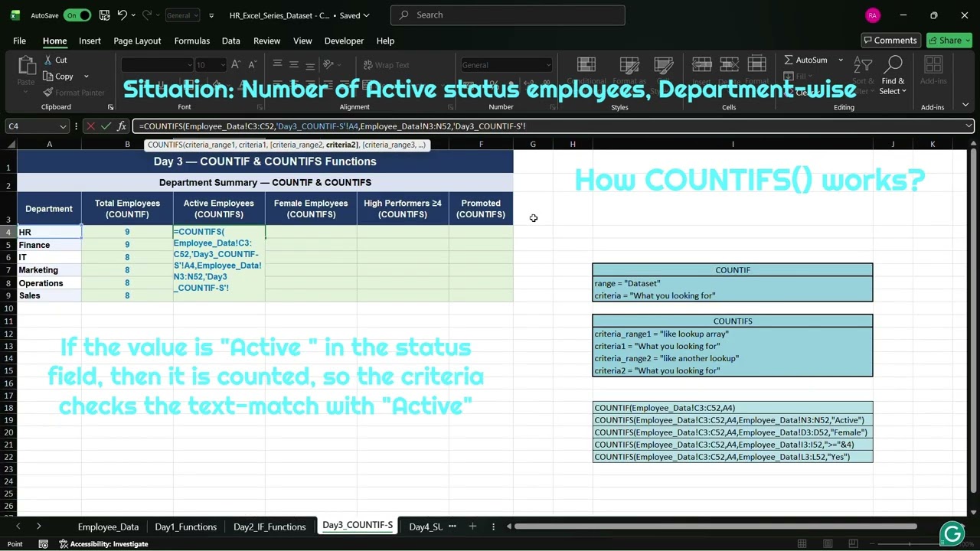980x551 pixels.
Task: Switch to Day2_IF_Functions sheet tab
Action: coord(269,527)
